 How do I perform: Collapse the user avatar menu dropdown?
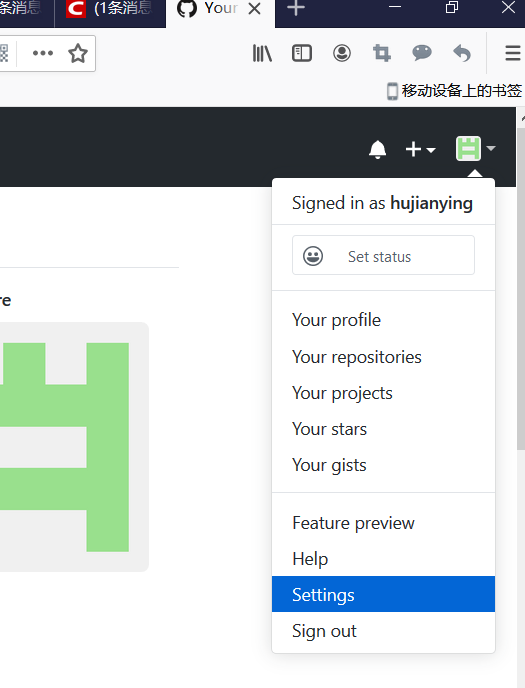(x=475, y=149)
